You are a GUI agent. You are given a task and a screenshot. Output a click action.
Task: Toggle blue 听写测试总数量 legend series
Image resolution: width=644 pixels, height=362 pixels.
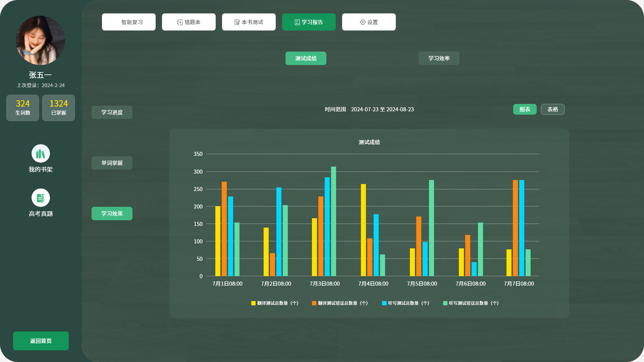point(384,303)
